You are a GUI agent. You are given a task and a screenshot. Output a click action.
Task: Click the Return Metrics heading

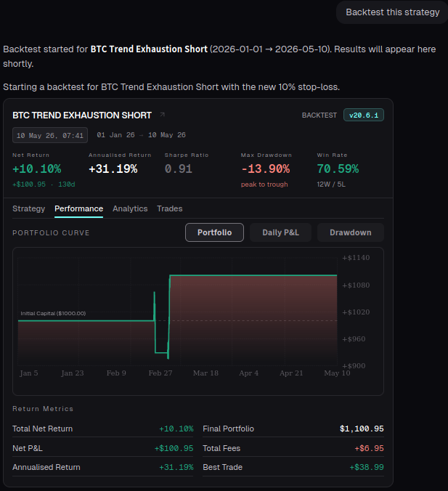pos(43,409)
